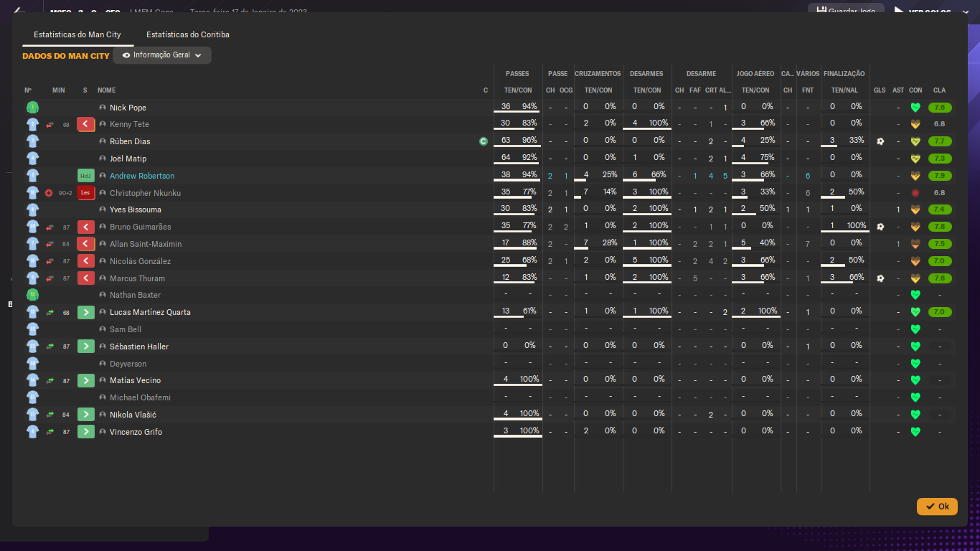The image size is (980, 551).
Task: Click the goal ball icon in Bruno Guimarães row
Action: tap(880, 227)
